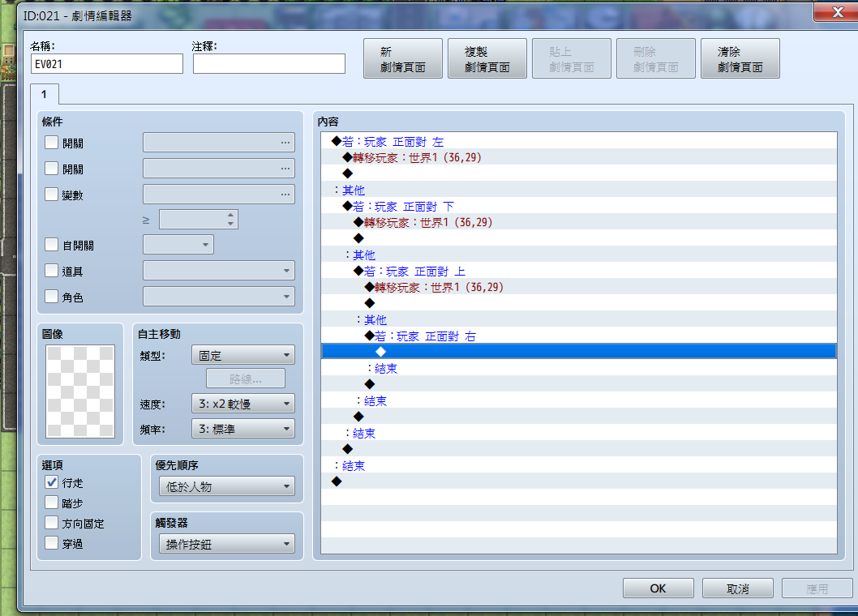
Task: Click the highlighted blue empty command row
Action: click(x=579, y=351)
